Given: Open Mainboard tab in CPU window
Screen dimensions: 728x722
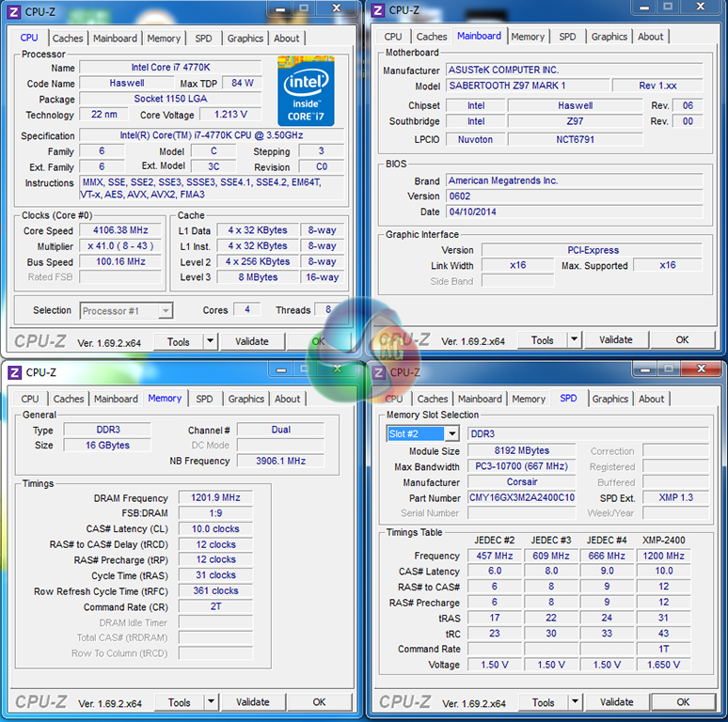Looking at the screenshot, I should (115, 39).
